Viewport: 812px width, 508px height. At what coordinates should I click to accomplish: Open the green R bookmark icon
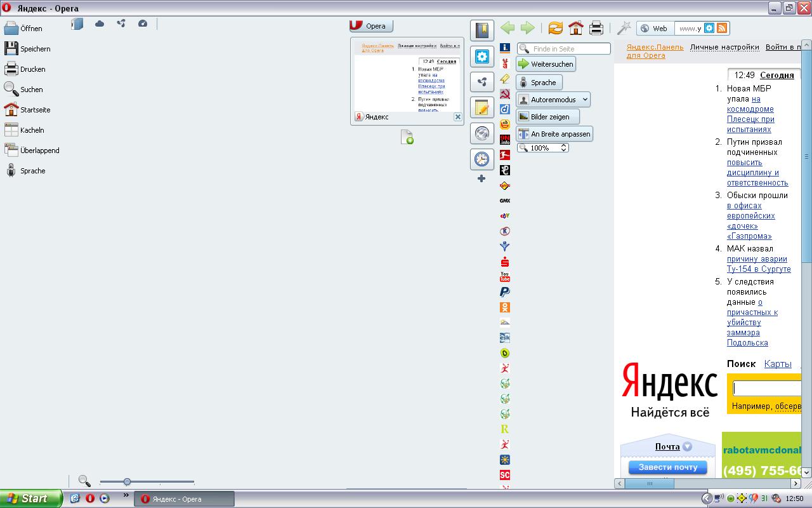[505, 429]
